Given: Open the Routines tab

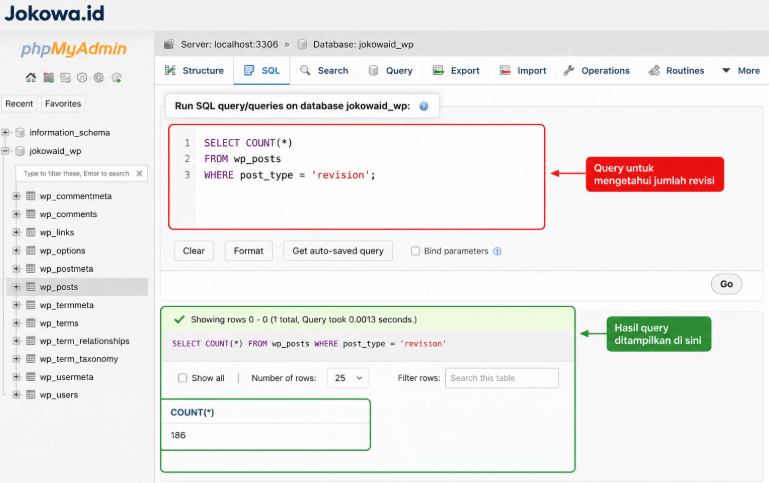Looking at the screenshot, I should click(676, 71).
